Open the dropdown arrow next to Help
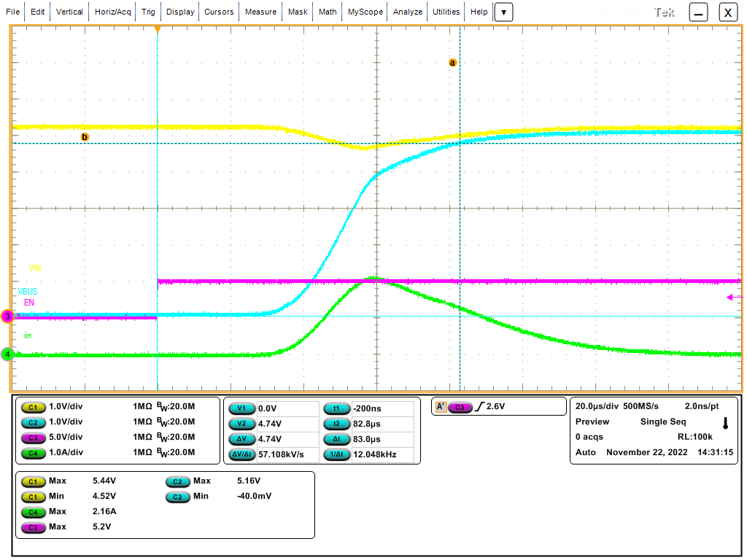 pyautogui.click(x=504, y=12)
